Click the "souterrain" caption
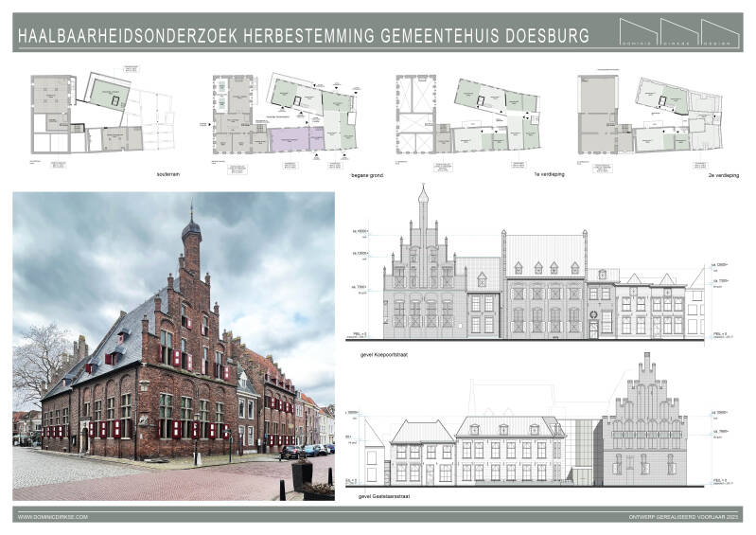Viewport: 756px width, 535px height. (x=167, y=174)
